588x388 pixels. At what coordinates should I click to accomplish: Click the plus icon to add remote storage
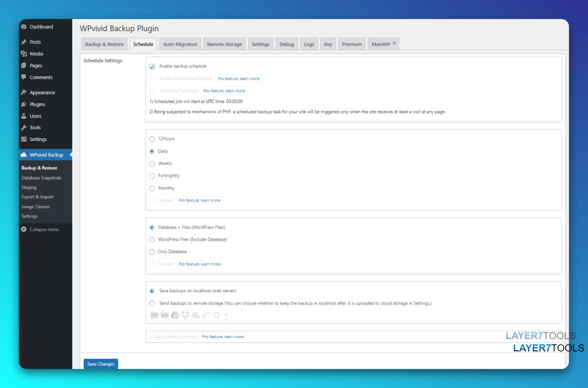tap(226, 315)
